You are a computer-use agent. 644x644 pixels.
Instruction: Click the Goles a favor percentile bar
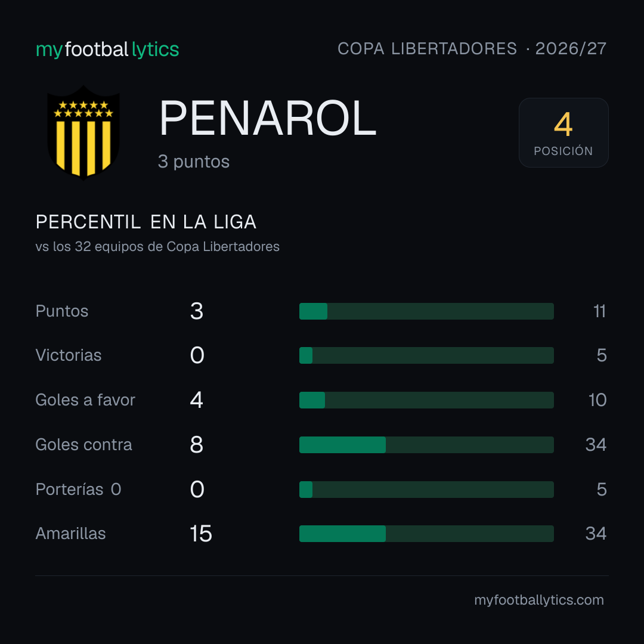[x=426, y=400]
